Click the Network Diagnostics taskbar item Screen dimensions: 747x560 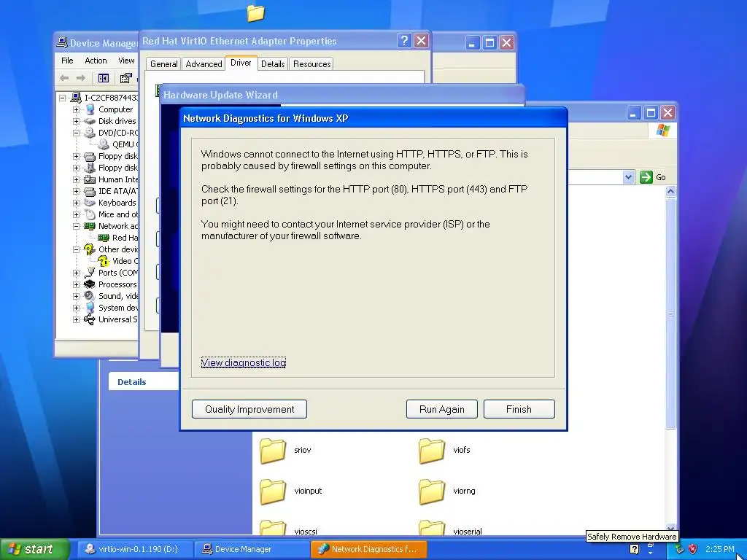click(368, 549)
